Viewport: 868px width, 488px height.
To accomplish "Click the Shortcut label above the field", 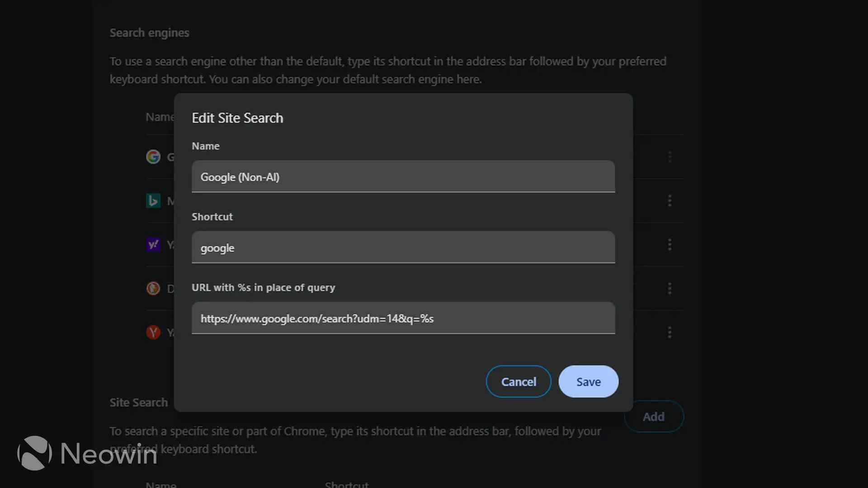I will coord(212,217).
